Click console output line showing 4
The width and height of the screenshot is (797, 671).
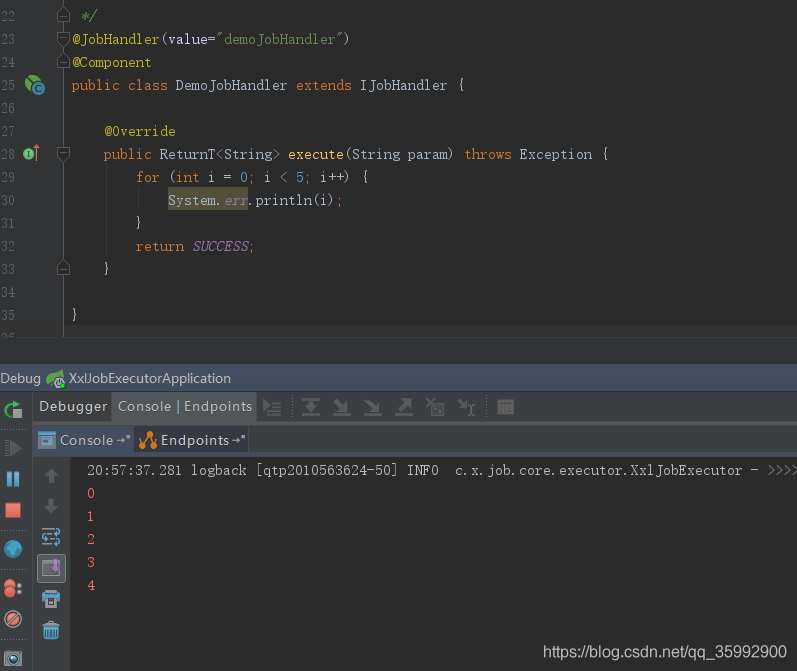pyautogui.click(x=91, y=585)
